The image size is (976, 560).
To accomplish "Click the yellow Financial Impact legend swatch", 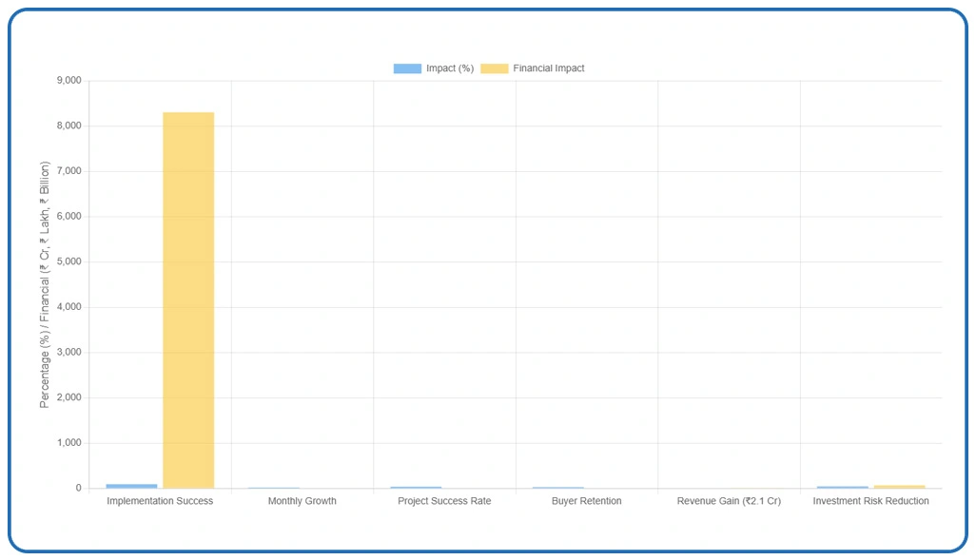I will (494, 68).
